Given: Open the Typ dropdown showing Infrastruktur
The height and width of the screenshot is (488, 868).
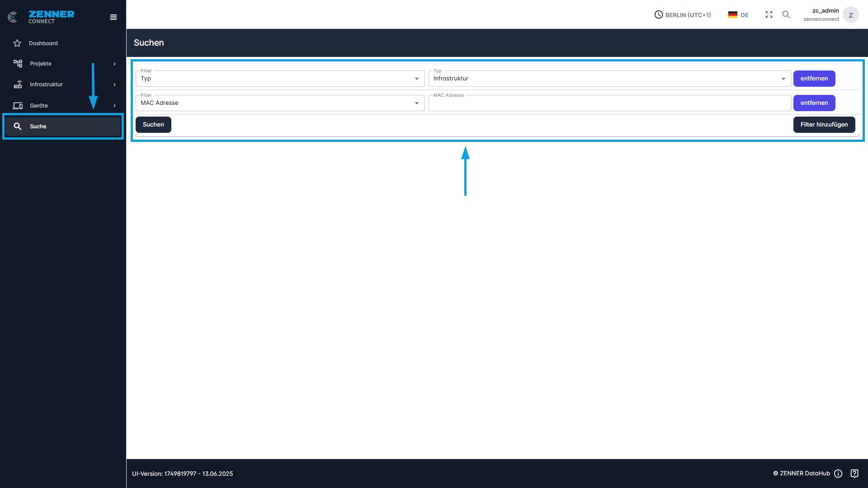Looking at the screenshot, I should 609,79.
